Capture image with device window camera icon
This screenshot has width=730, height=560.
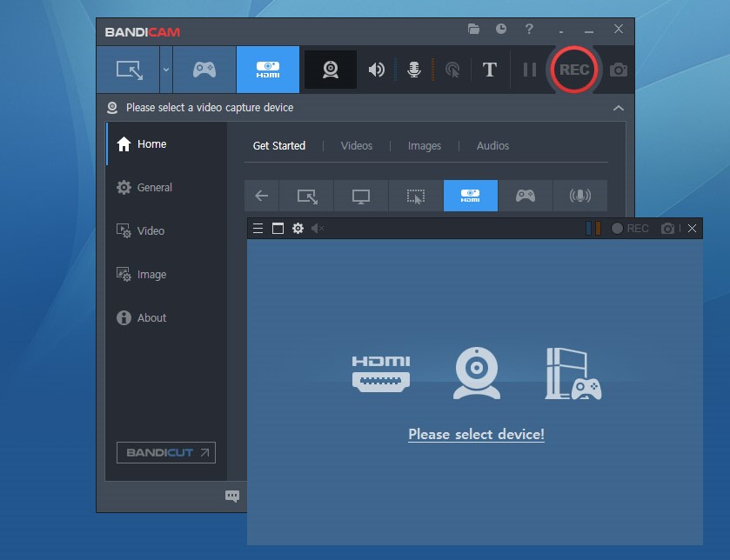[x=667, y=229]
